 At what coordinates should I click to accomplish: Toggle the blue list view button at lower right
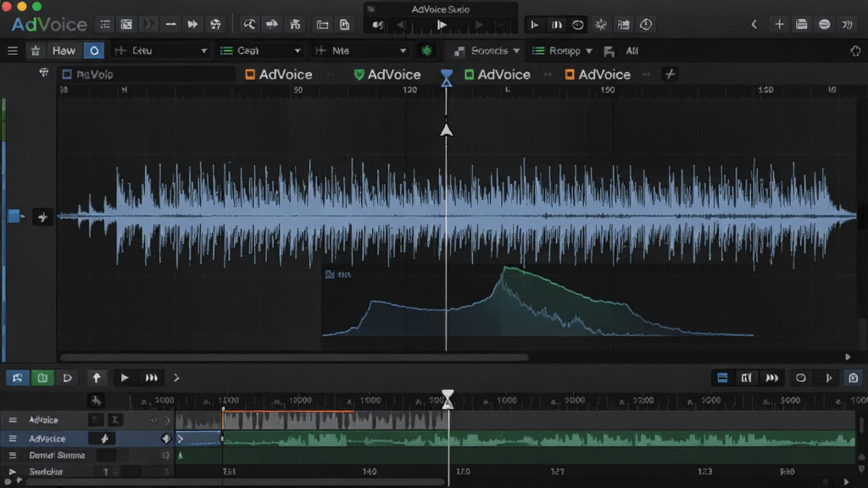(722, 378)
